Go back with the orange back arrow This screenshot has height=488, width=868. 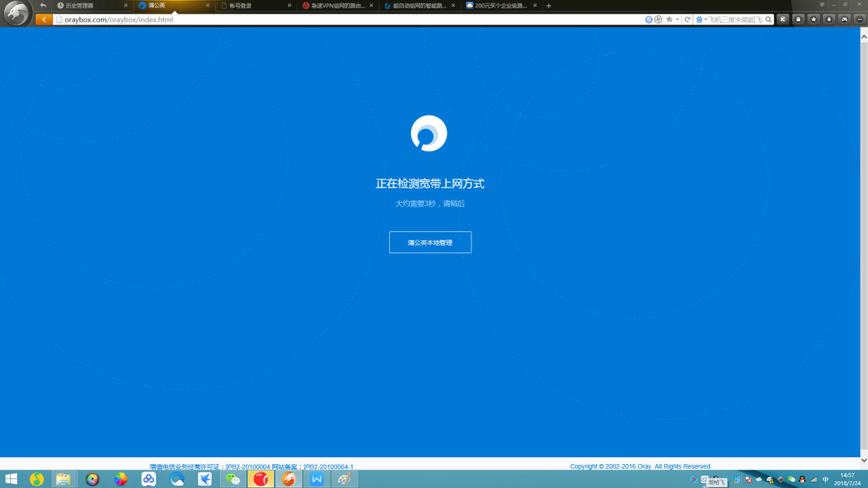44,20
